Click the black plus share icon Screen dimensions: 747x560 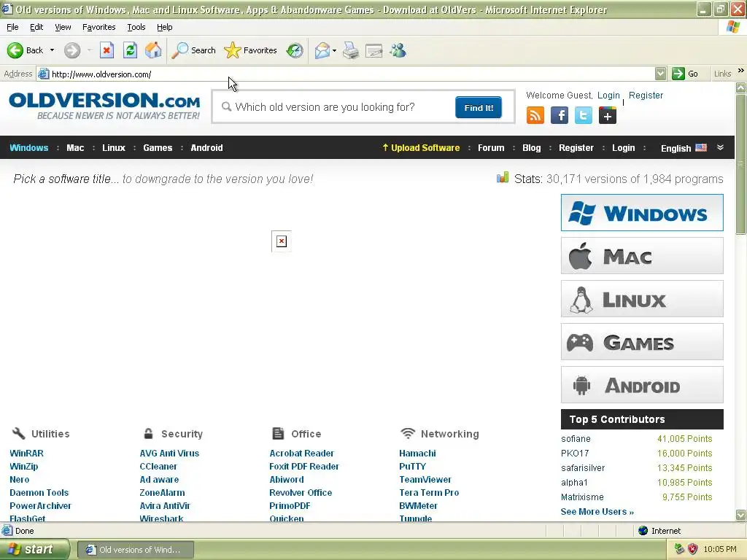(608, 115)
